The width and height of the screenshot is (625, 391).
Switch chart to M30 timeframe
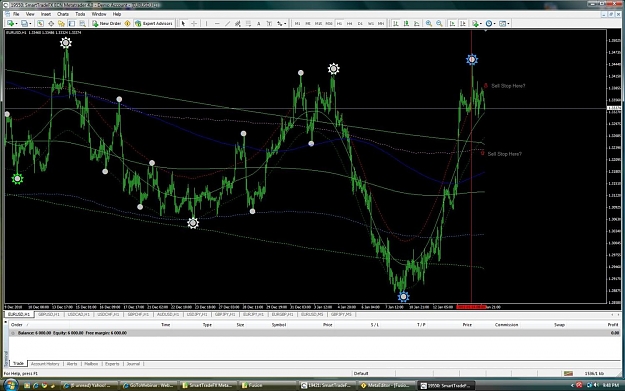pyautogui.click(x=329, y=24)
